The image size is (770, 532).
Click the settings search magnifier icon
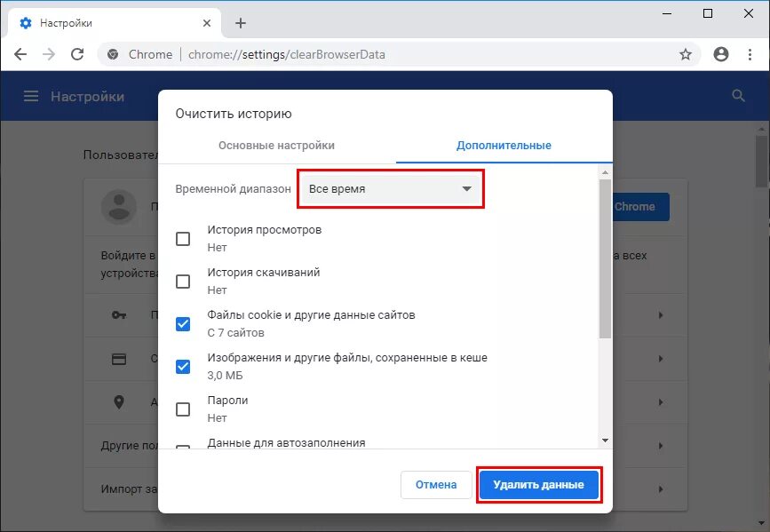738,96
